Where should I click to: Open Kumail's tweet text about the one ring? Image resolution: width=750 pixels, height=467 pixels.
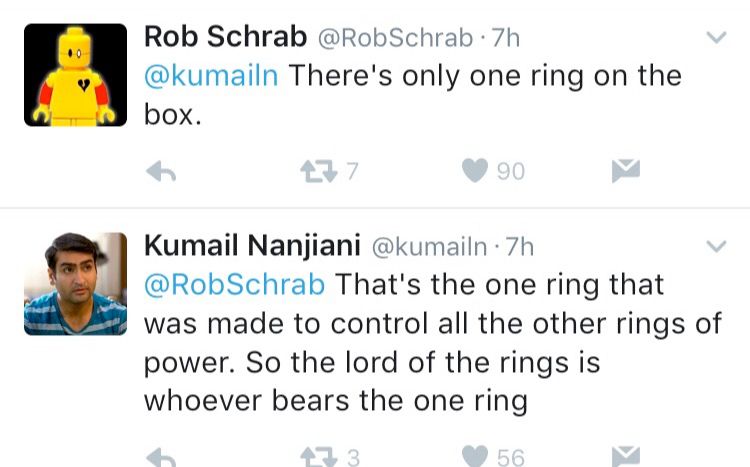400,342
